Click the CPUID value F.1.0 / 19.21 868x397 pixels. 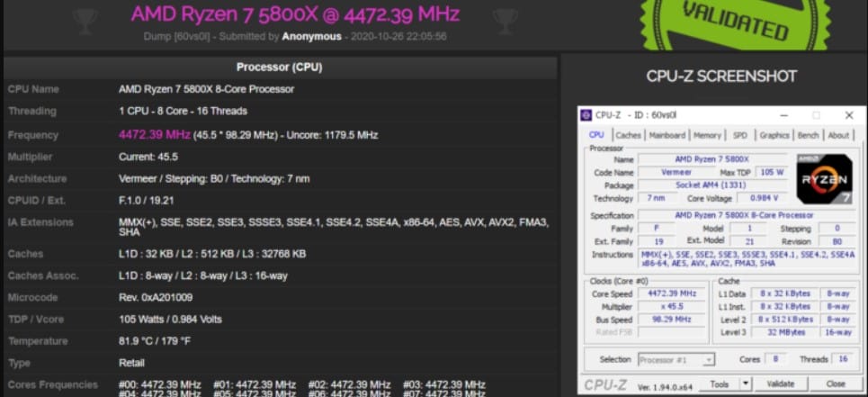coord(146,201)
